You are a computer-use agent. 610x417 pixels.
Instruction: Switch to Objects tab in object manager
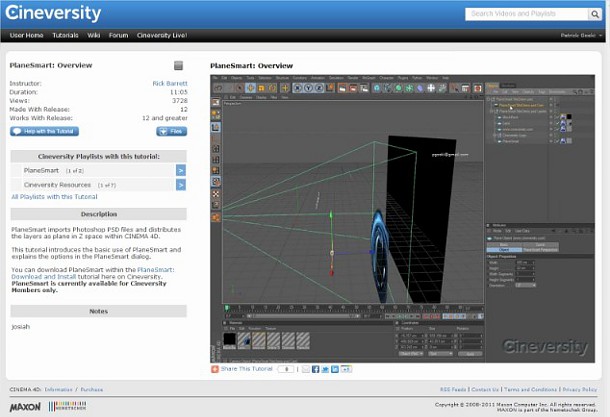(x=493, y=85)
